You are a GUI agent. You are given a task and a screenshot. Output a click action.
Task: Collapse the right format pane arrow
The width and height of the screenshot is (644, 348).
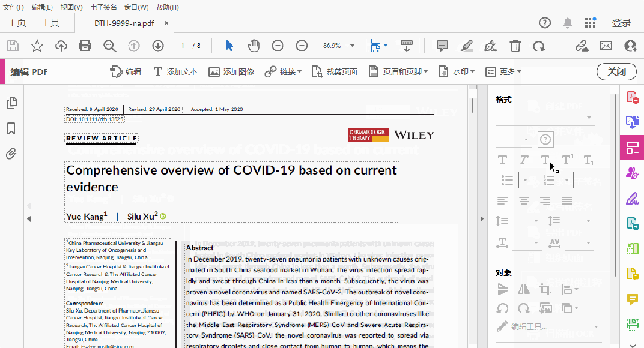(482, 219)
